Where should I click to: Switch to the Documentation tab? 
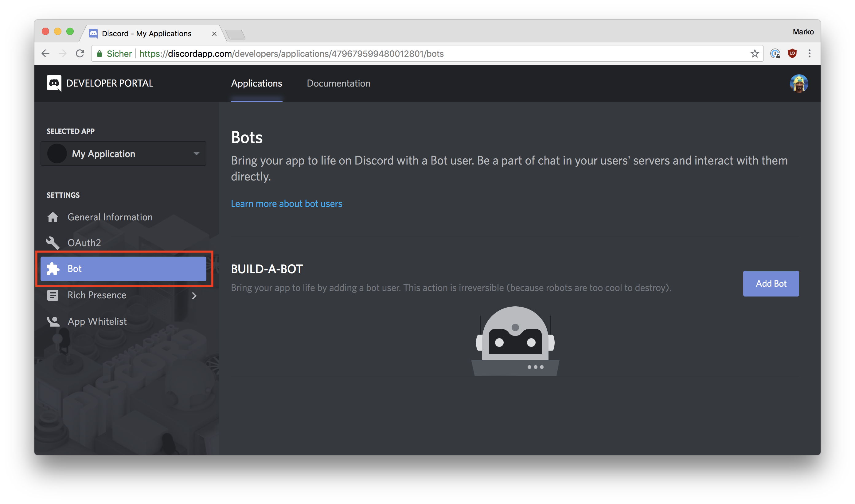click(x=338, y=83)
